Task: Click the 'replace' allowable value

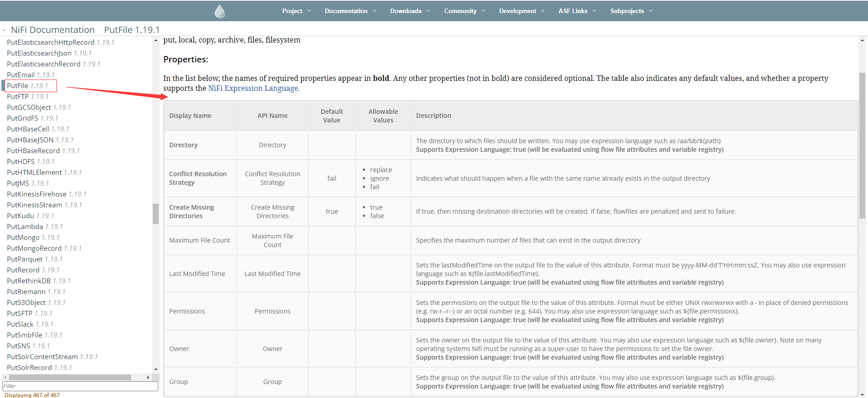Action: coord(381,170)
